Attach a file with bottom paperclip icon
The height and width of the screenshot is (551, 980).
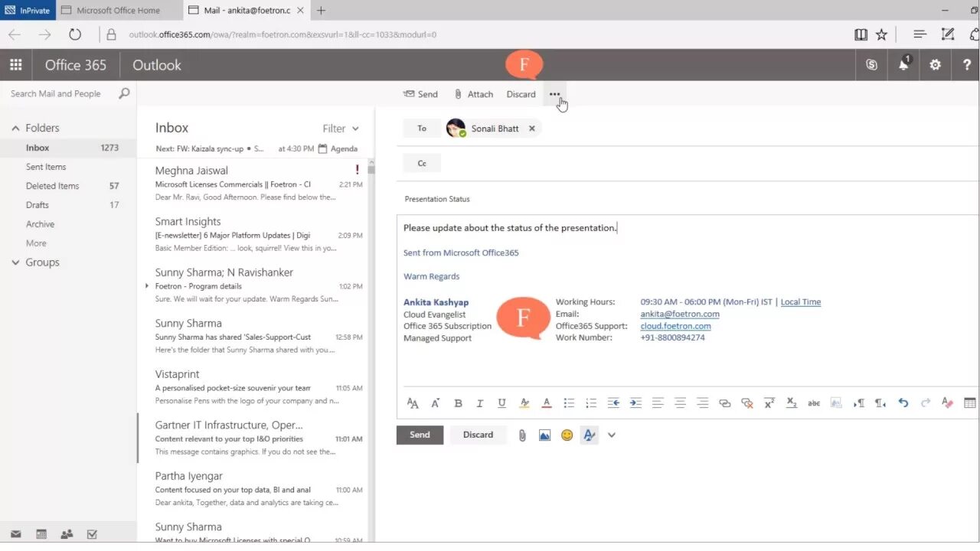point(522,435)
